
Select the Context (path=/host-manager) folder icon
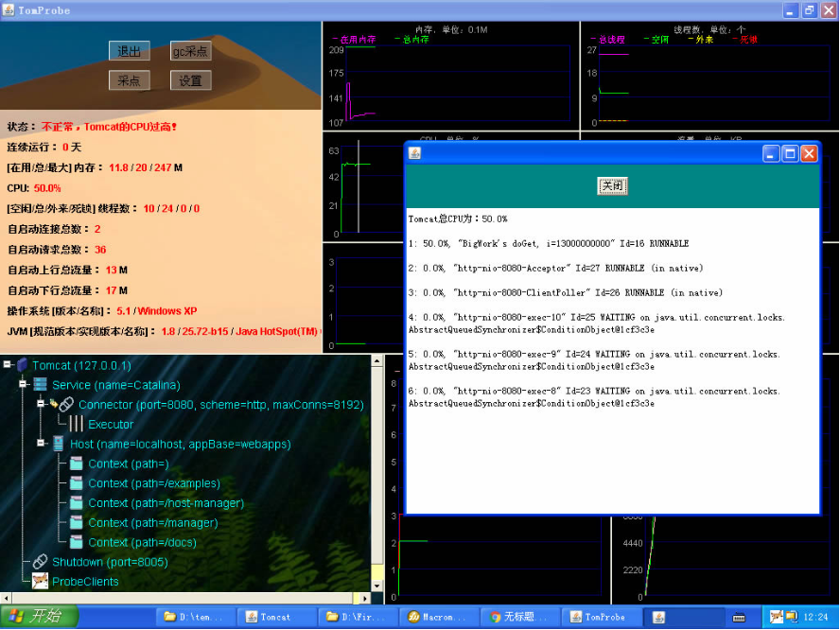[77, 503]
